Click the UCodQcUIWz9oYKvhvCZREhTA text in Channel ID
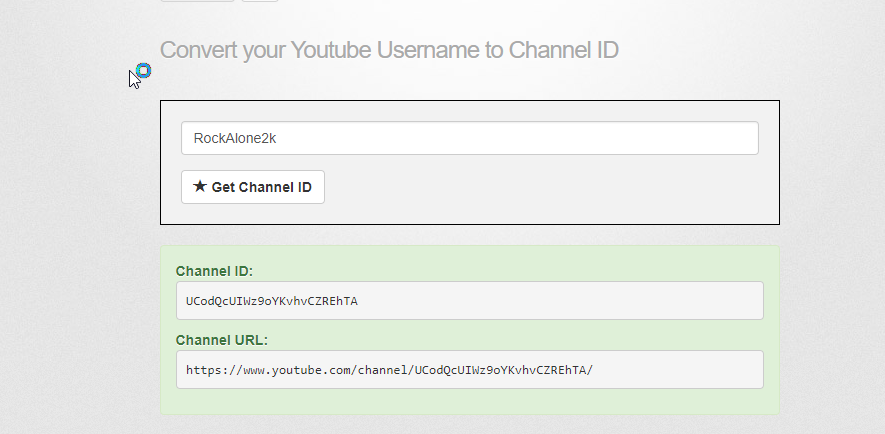 pos(271,301)
